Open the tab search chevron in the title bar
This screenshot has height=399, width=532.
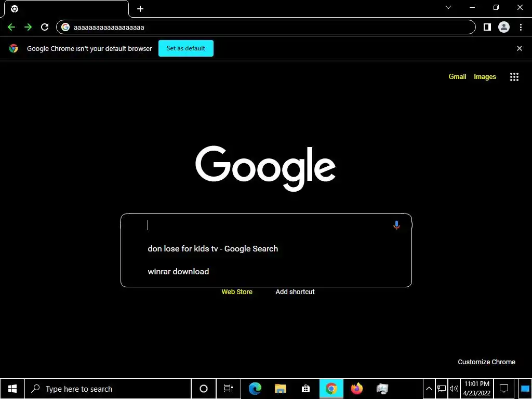click(448, 7)
